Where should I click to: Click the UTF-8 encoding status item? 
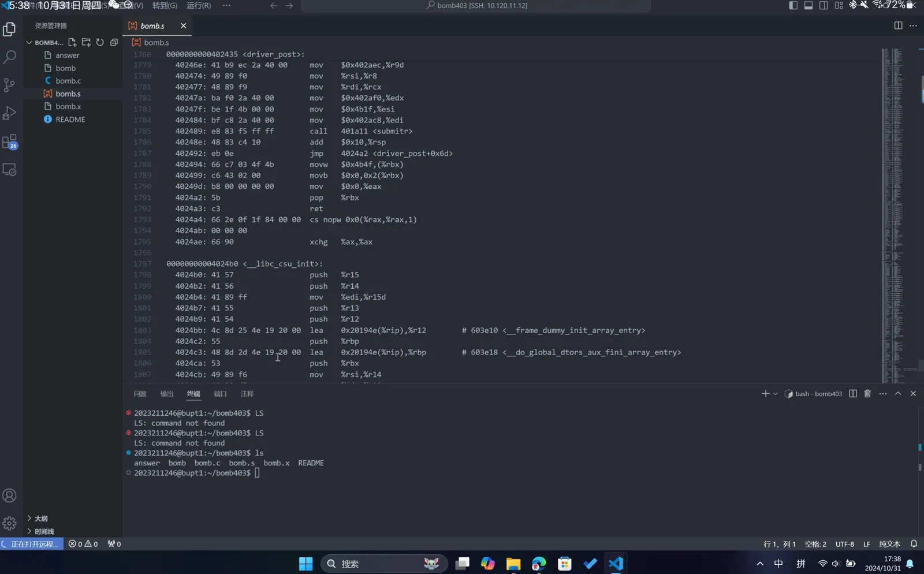[x=844, y=544]
